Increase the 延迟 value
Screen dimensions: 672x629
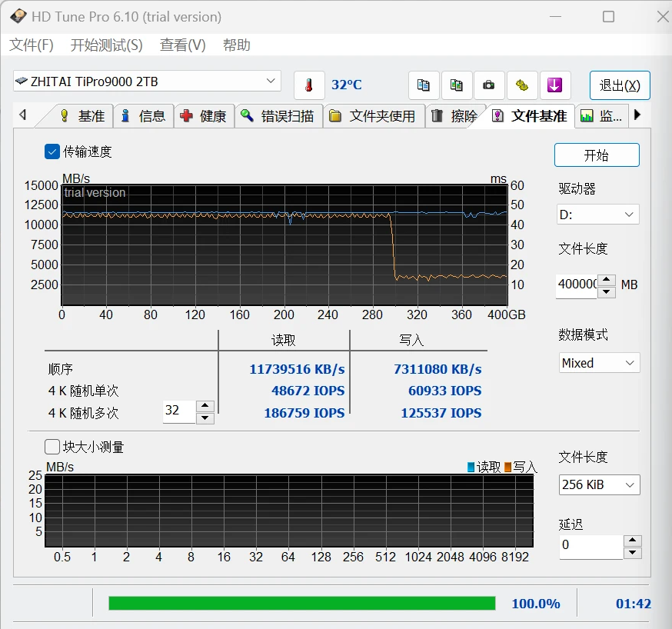tap(633, 541)
